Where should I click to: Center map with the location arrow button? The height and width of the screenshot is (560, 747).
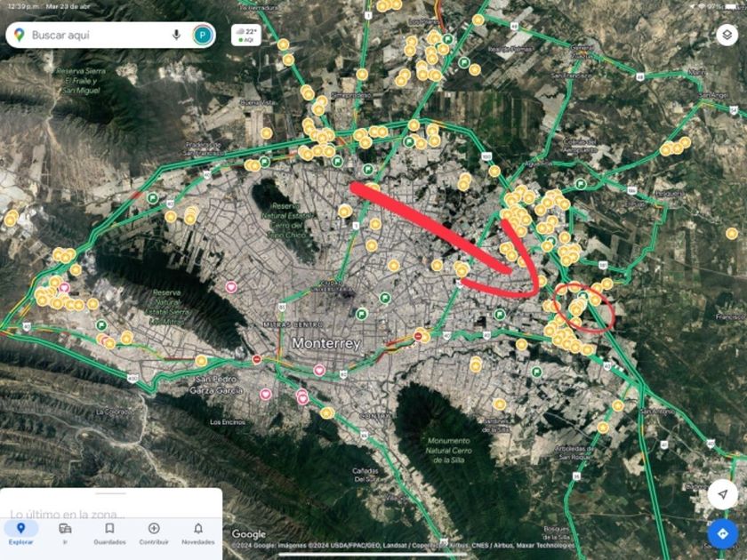[722, 494]
